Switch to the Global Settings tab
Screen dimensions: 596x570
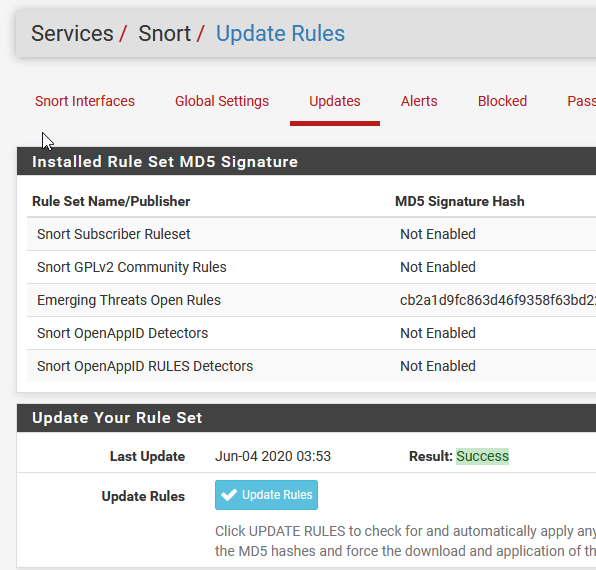pos(222,101)
